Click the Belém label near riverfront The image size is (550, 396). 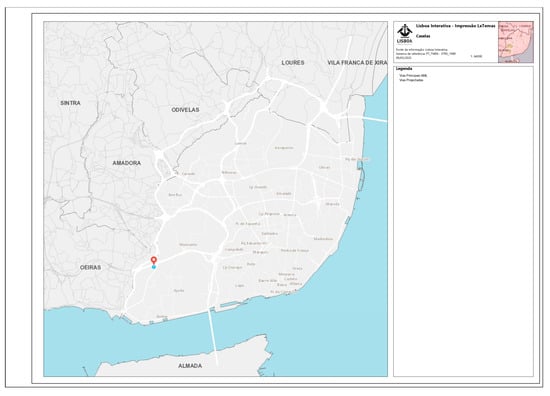point(162,316)
